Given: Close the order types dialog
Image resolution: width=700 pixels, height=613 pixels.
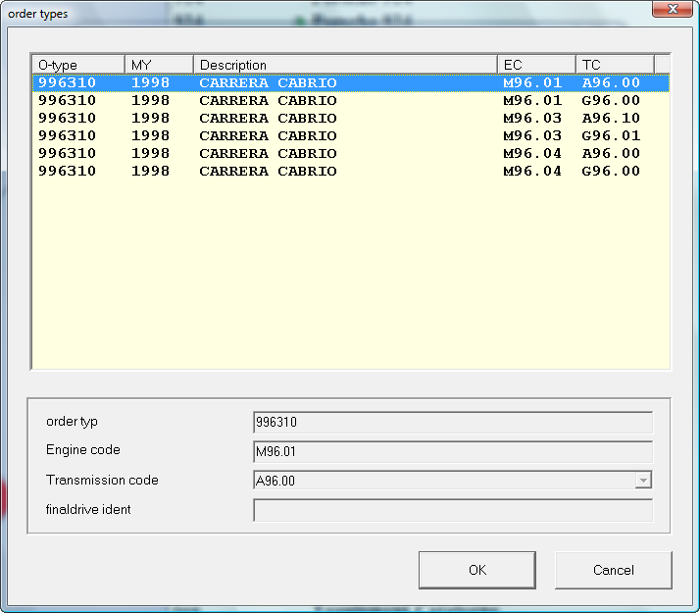Looking at the screenshot, I should click(673, 9).
